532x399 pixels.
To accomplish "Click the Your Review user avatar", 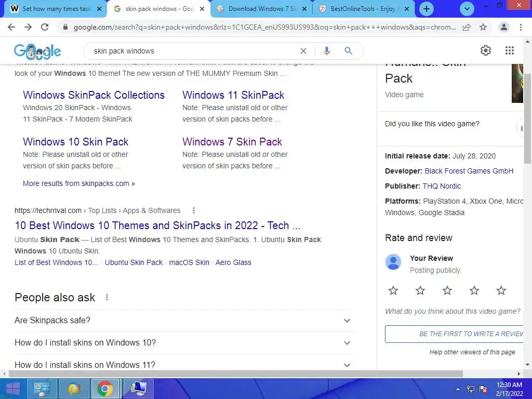I will (393, 262).
